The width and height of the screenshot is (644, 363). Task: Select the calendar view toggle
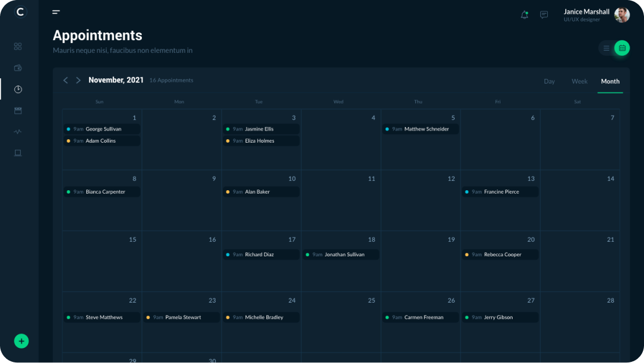pos(622,48)
